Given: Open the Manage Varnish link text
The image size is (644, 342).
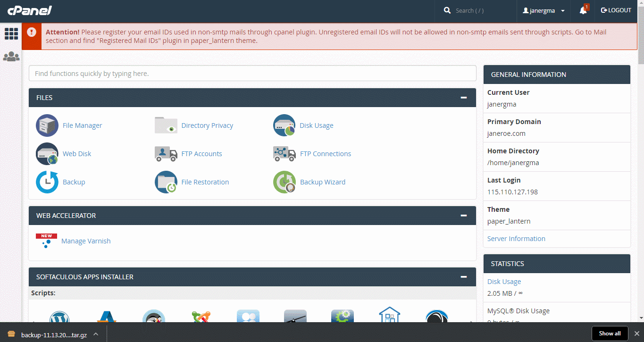Looking at the screenshot, I should pos(86,241).
